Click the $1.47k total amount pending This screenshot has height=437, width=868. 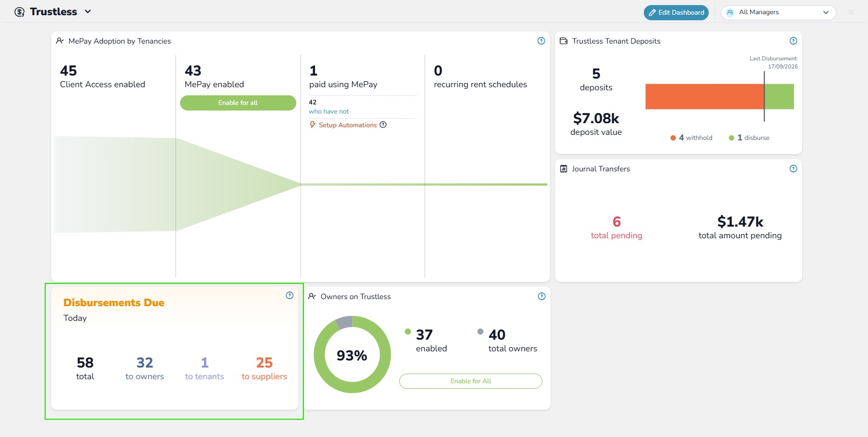[x=740, y=228]
